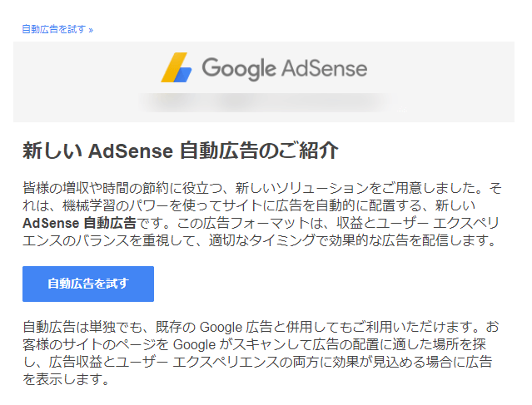Click the final line "を表示します。"

tap(66, 380)
